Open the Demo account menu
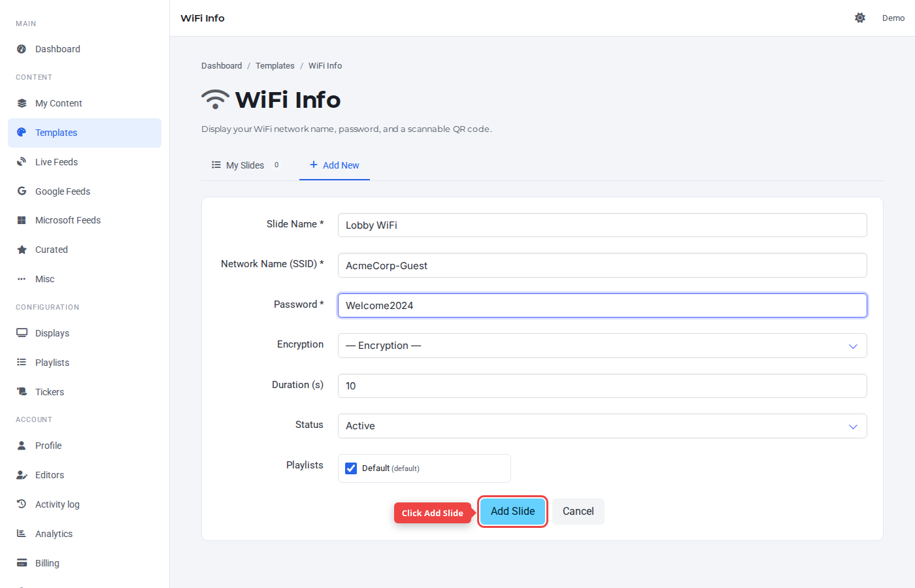 click(893, 18)
